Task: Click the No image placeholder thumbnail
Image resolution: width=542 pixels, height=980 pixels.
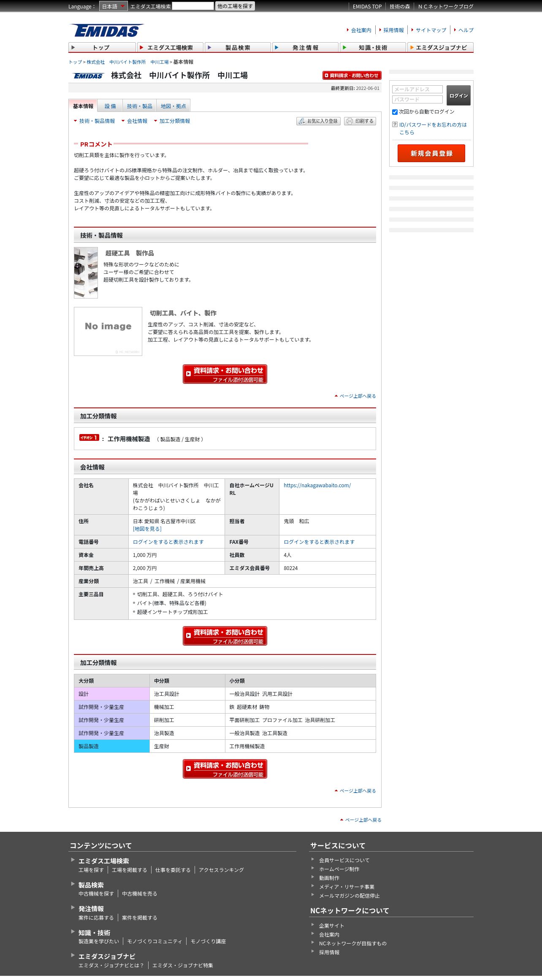Action: click(108, 331)
